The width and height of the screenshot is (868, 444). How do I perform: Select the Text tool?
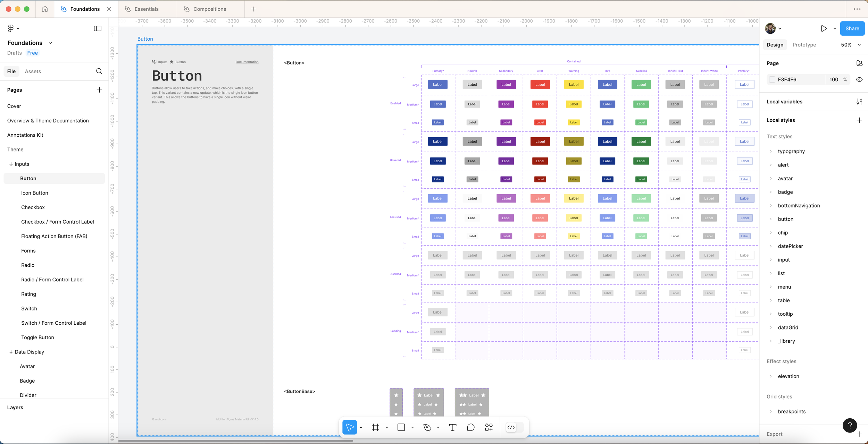tap(452, 427)
